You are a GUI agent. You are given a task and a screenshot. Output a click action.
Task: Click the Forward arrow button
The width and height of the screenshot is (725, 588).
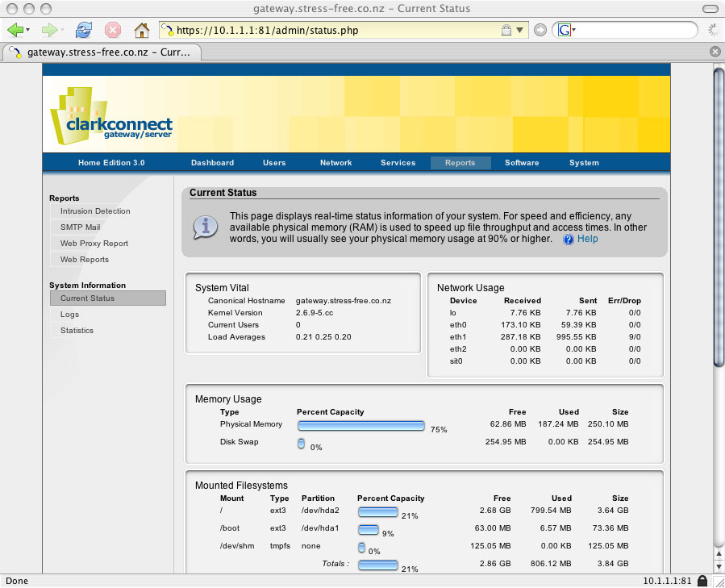pyautogui.click(x=49, y=31)
